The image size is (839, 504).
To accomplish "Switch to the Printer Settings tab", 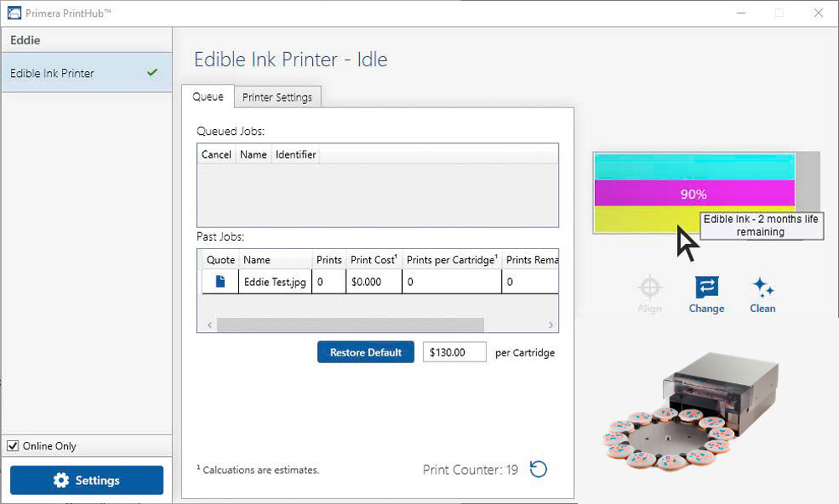I will [x=277, y=96].
